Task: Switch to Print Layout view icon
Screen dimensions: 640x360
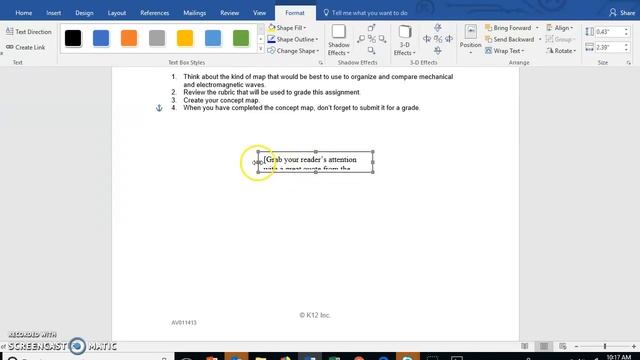Action: 544,346
